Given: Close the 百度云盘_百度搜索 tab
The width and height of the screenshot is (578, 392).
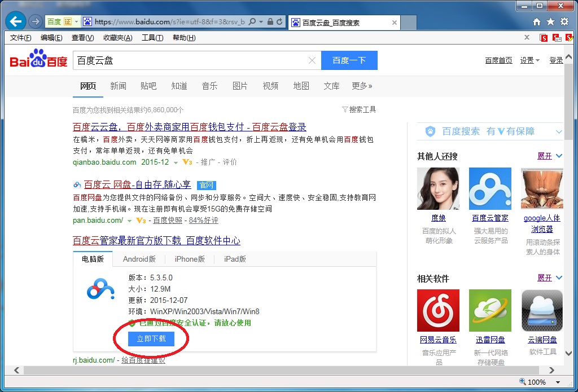Looking at the screenshot, I should [x=394, y=23].
